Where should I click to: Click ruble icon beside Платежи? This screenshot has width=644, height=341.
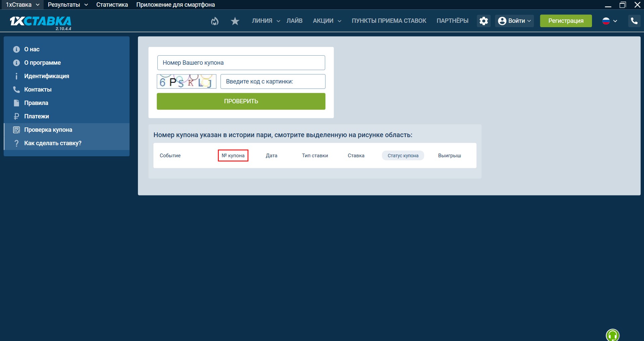[x=16, y=116]
